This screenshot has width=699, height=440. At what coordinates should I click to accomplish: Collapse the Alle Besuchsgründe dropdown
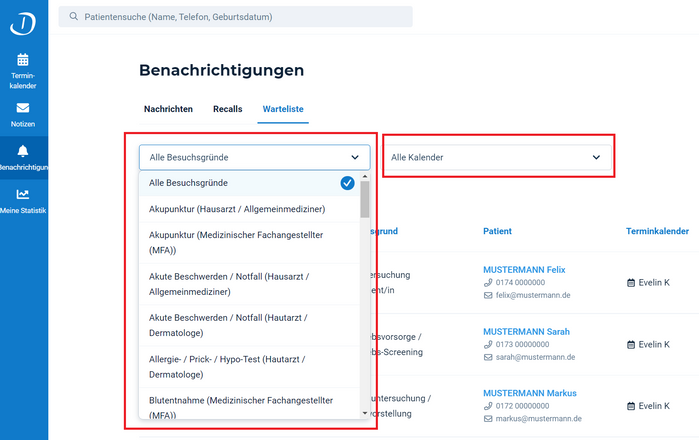[355, 157]
